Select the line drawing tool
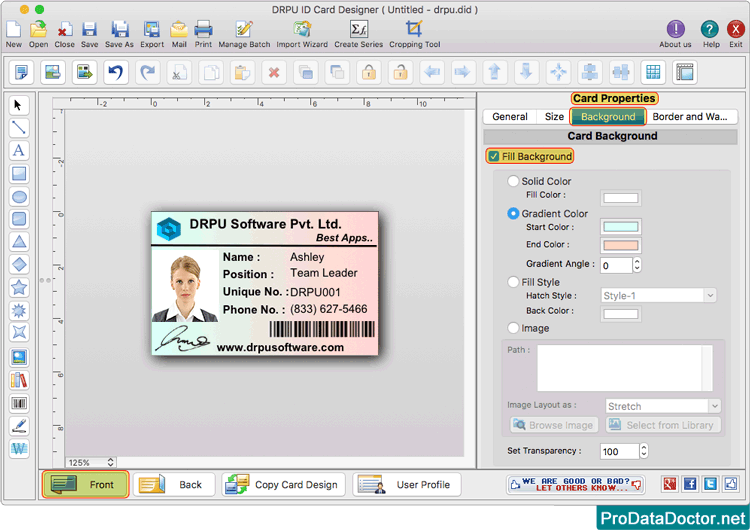Screen dimensions: 750x530 coord(19,127)
